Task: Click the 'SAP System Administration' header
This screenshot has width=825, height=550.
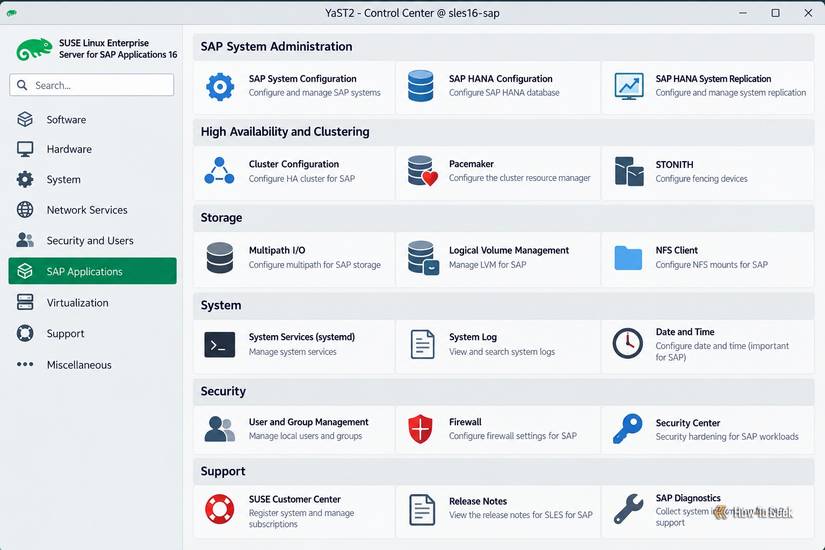Action: click(276, 46)
